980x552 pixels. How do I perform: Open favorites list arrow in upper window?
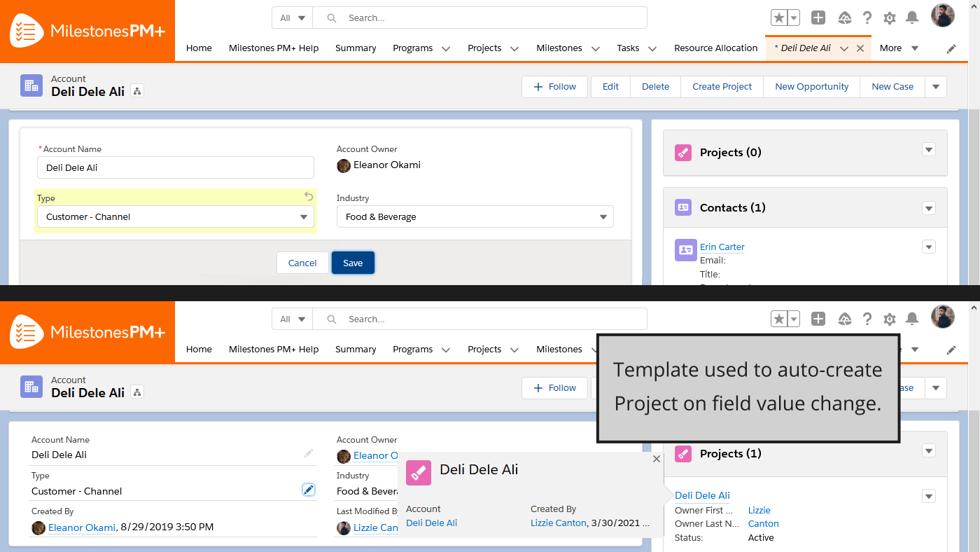[x=794, y=18]
